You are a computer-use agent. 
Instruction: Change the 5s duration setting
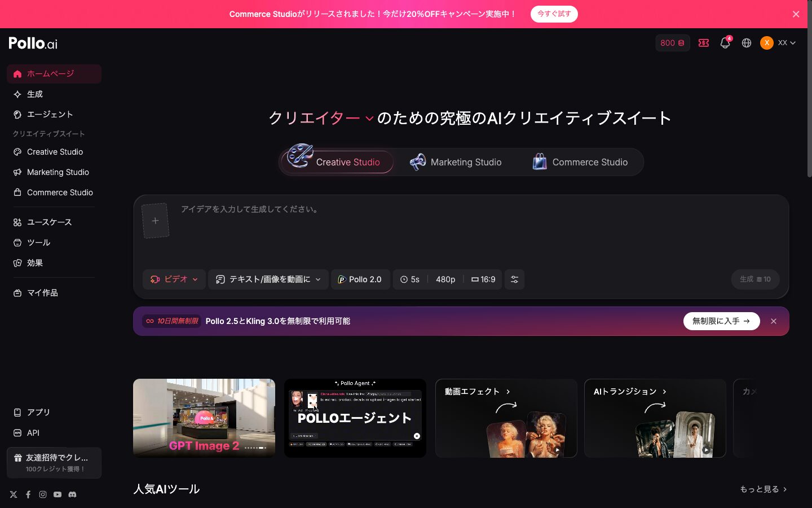(410, 279)
